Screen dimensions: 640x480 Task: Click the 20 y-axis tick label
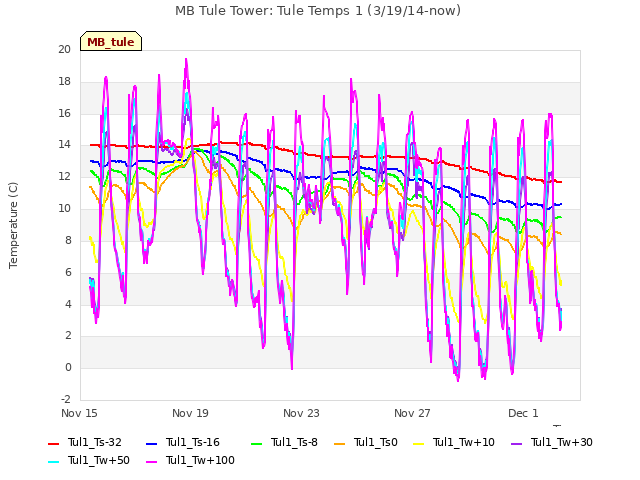(x=64, y=49)
